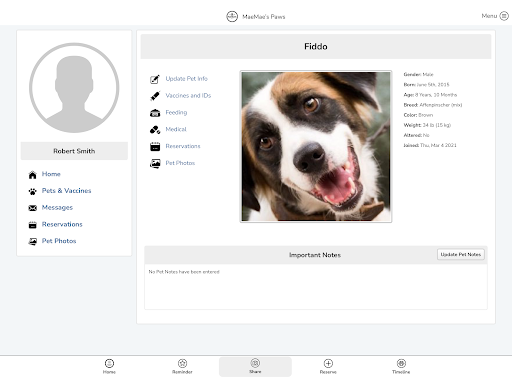
Task: Open the Menu hamburger icon
Action: [504, 16]
